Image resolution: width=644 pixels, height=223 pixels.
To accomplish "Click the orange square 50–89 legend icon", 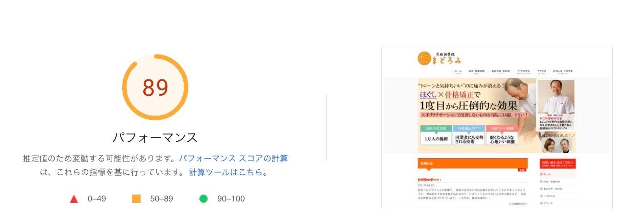I will (x=136, y=199).
